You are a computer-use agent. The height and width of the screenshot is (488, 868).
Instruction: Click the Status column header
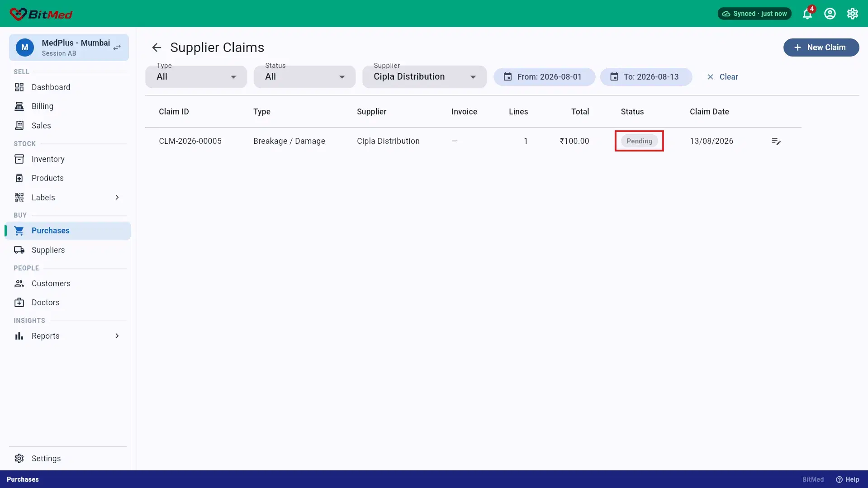(x=632, y=112)
